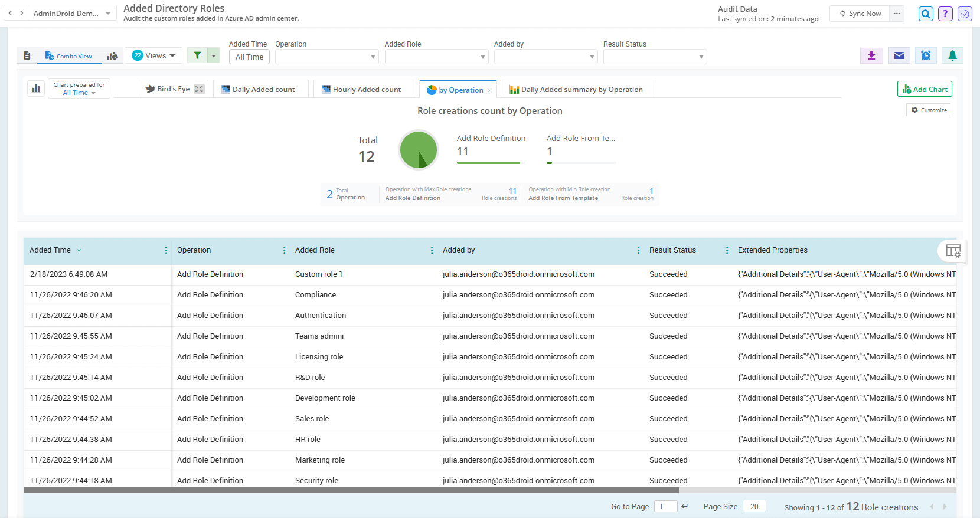980x518 pixels.
Task: Select the Teams admini role cell
Action: pyautogui.click(x=319, y=336)
